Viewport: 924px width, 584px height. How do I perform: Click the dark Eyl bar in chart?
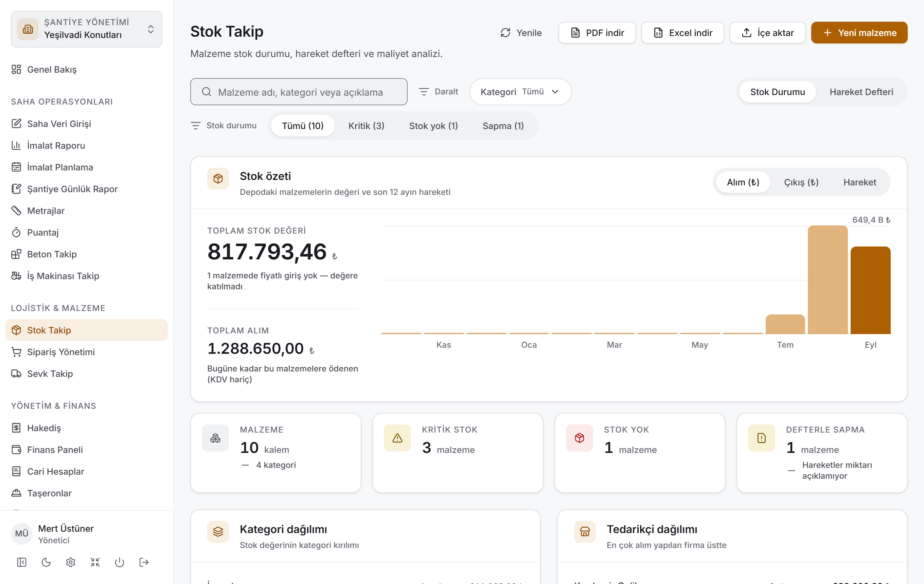pos(870,290)
